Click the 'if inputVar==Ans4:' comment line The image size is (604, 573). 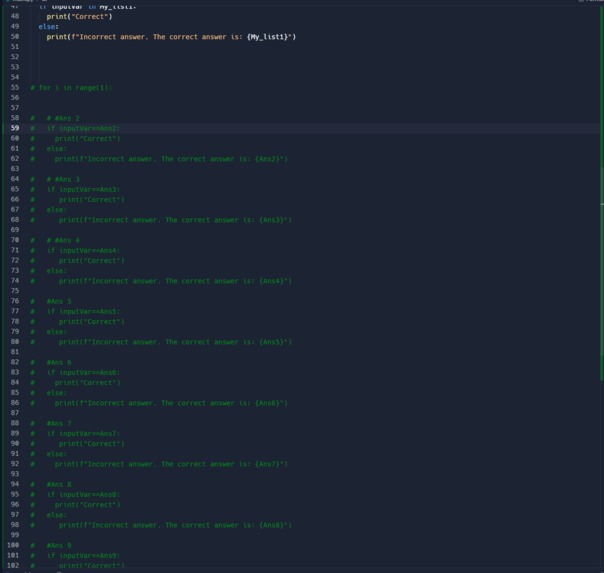click(x=84, y=250)
